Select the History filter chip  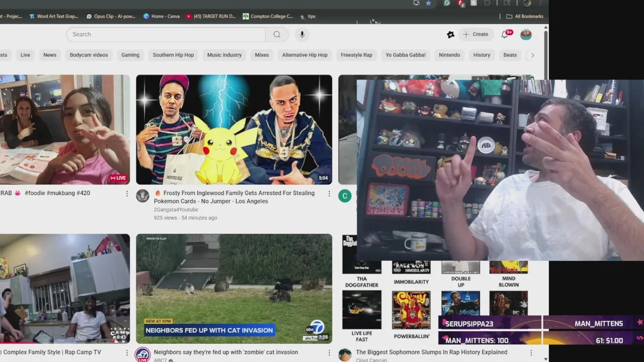point(481,55)
